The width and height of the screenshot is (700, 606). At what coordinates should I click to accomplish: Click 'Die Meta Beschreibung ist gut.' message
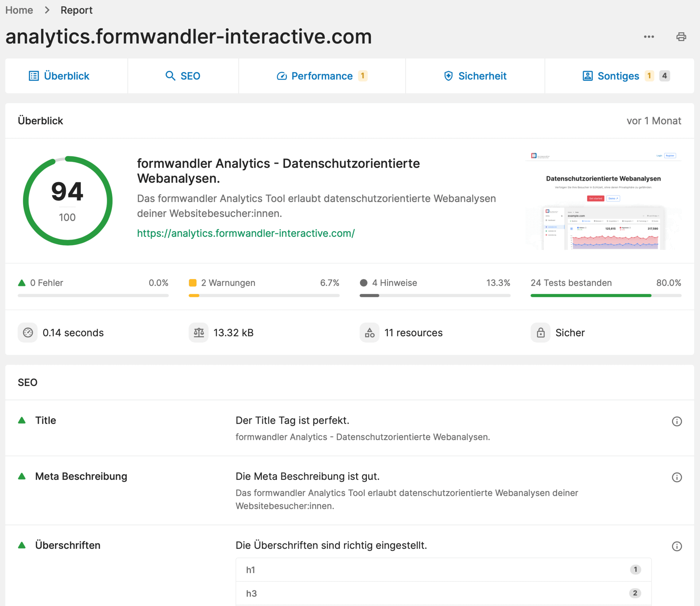307,476
